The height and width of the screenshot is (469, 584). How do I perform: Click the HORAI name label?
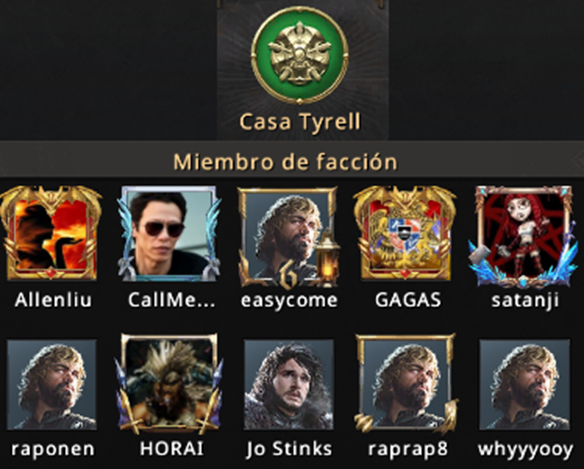tap(172, 449)
